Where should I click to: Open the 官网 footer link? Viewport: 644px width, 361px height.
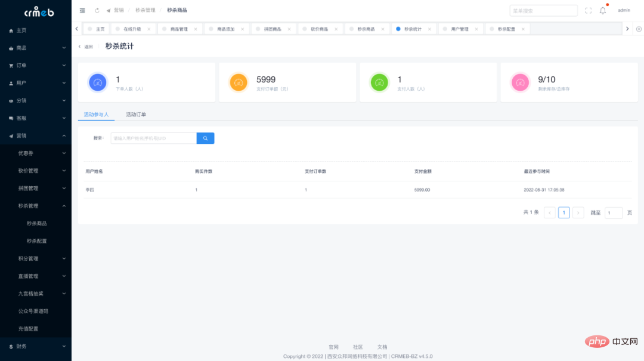coord(333,347)
